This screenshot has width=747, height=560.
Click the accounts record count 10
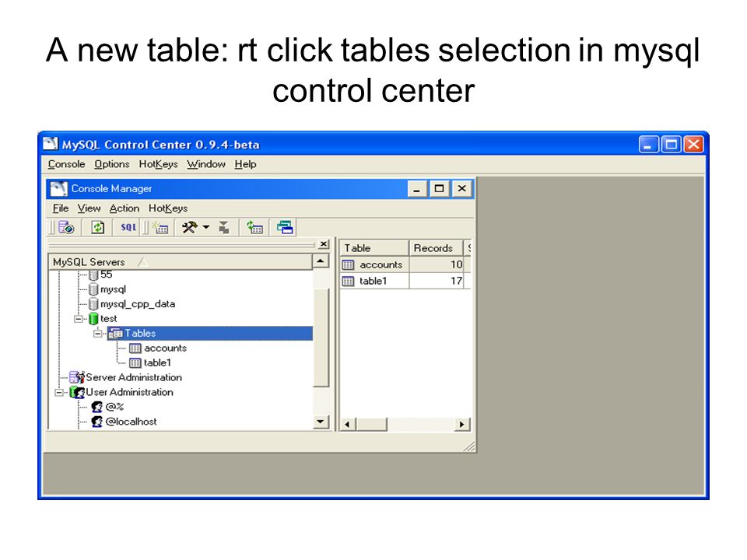[x=457, y=264]
